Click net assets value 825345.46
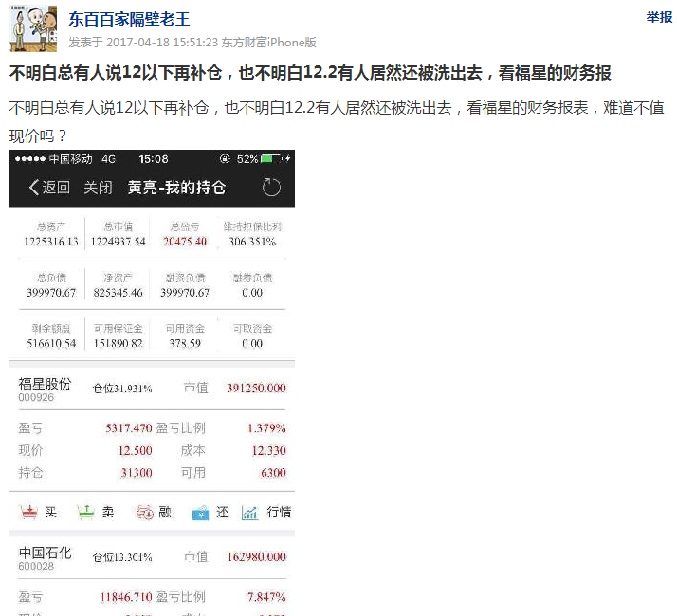677x616 pixels. pos(118,293)
